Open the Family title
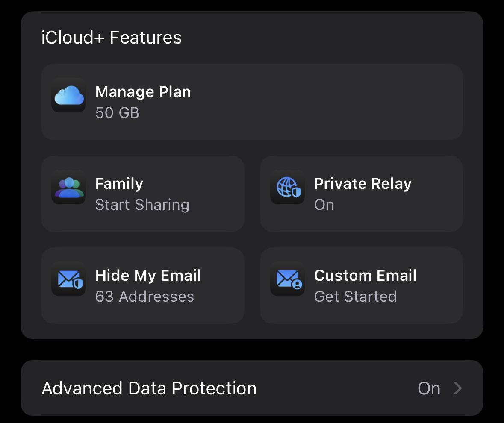504x423 pixels. (119, 184)
